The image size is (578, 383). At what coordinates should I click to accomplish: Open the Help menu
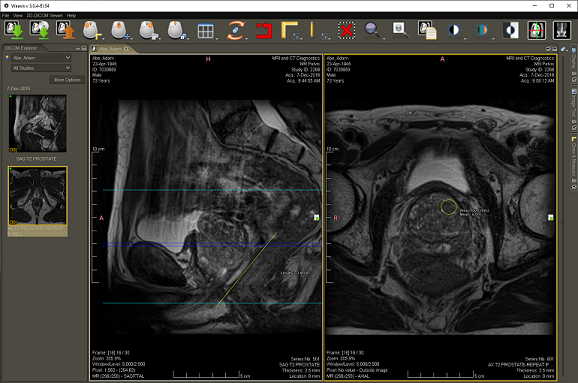pos(71,15)
